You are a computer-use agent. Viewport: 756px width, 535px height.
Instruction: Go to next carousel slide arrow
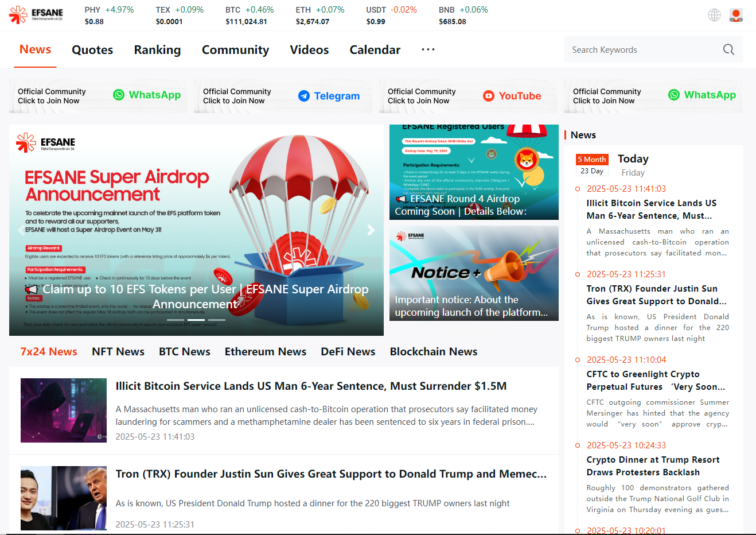coord(371,230)
